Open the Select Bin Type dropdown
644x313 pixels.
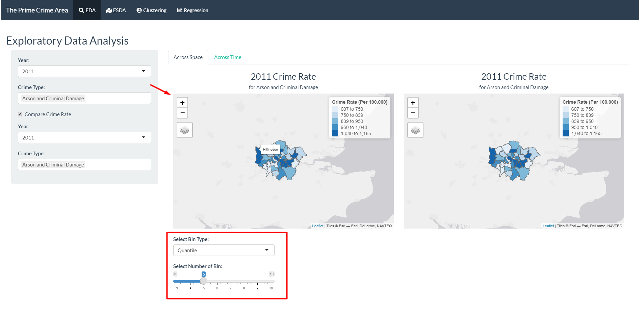click(x=224, y=250)
